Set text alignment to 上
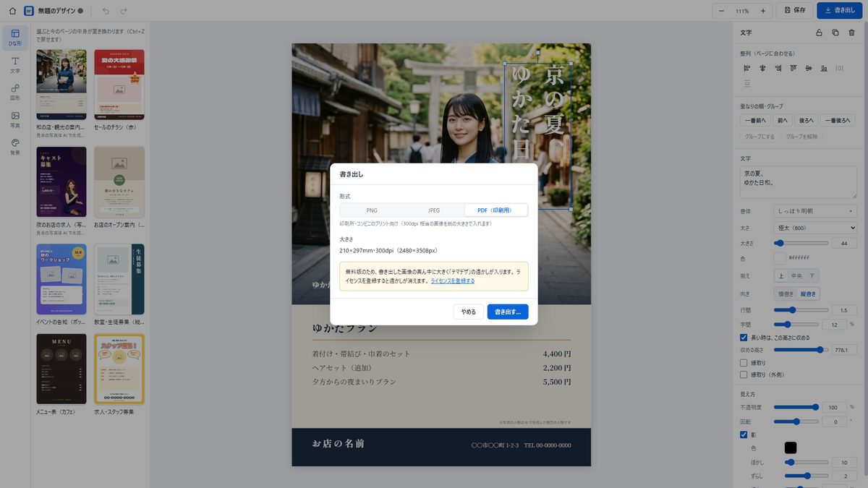Image resolution: width=868 pixels, height=488 pixels. (780, 276)
